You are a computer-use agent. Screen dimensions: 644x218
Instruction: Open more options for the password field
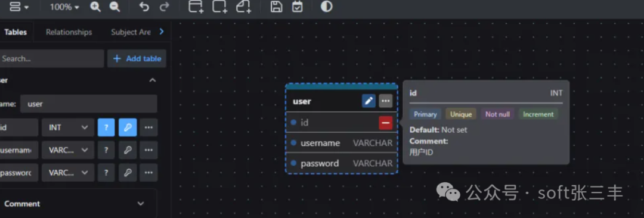point(148,173)
